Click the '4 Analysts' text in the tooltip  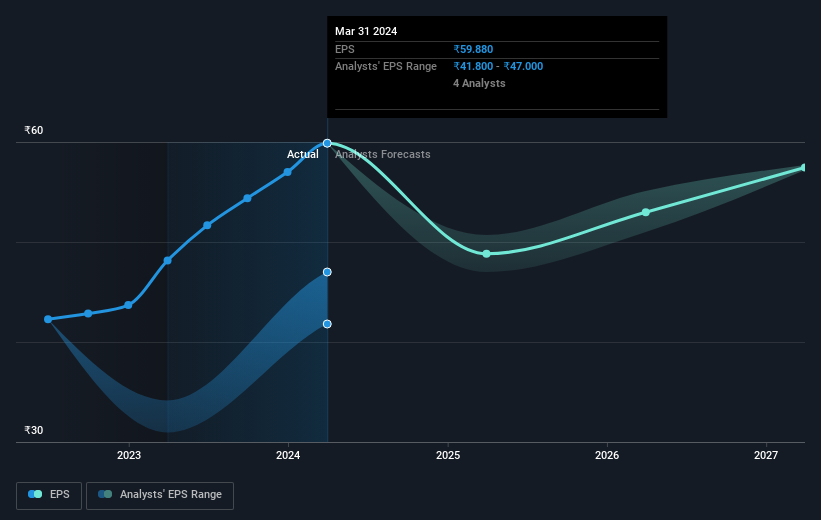[479, 83]
